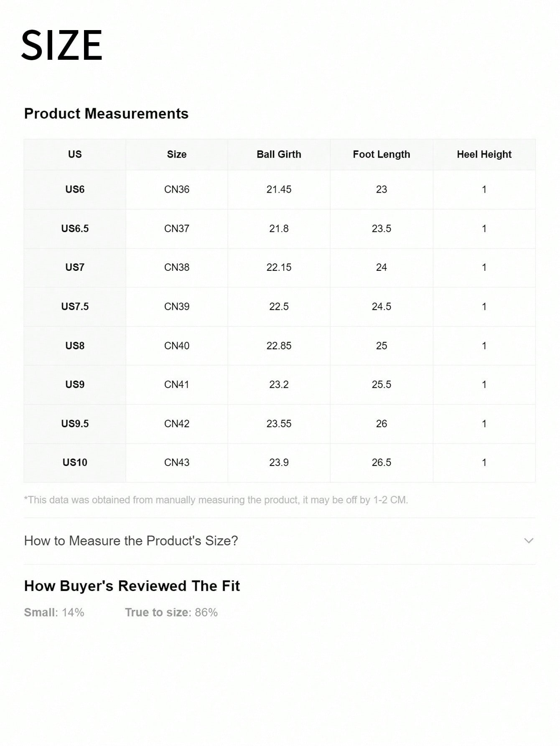The height and width of the screenshot is (746, 560).
Task: Select the Heel Height column header
Action: click(484, 154)
